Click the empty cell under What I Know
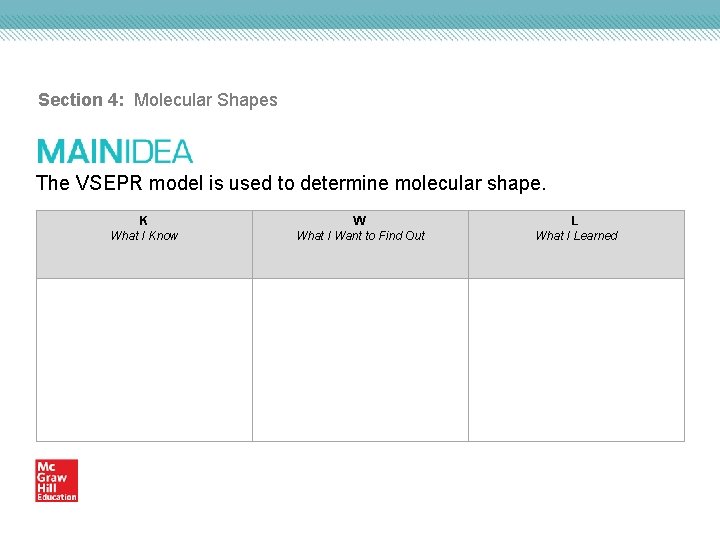This screenshot has height=540, width=720. pyautogui.click(x=144, y=359)
